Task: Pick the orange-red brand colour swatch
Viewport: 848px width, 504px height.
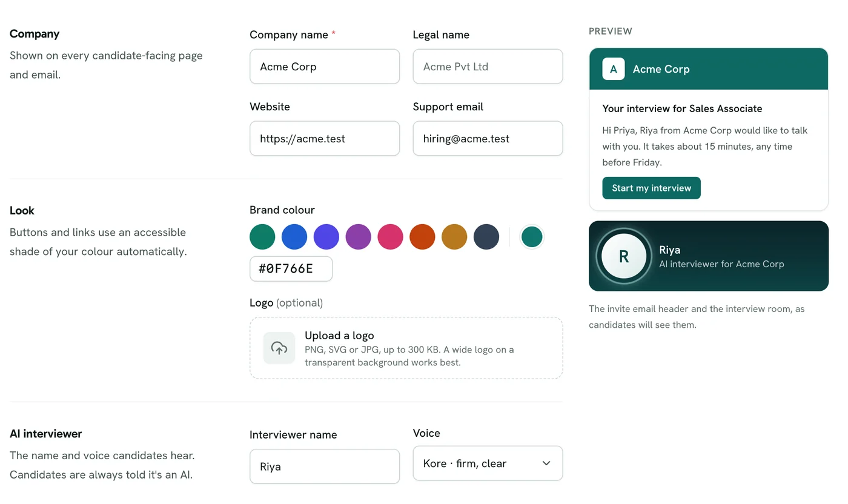Action: 422,237
